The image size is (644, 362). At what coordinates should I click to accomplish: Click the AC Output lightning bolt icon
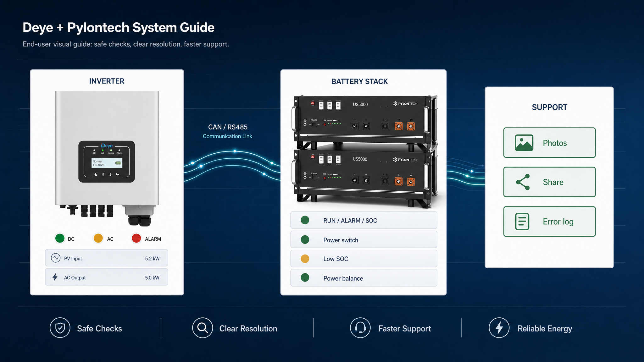(x=55, y=277)
